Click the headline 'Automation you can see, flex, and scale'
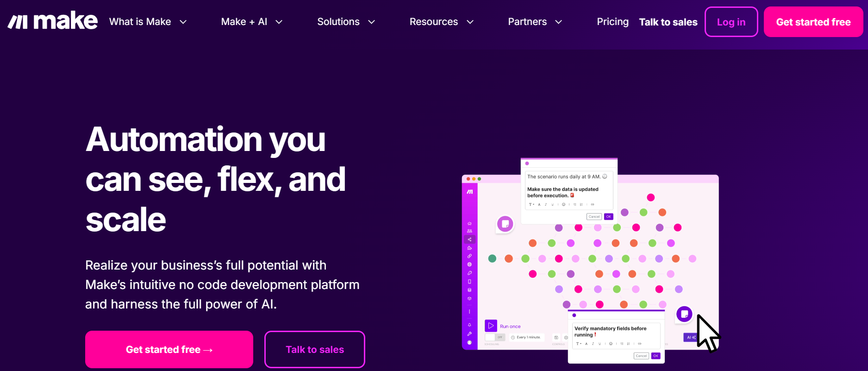The height and width of the screenshot is (371, 868). pos(216,179)
